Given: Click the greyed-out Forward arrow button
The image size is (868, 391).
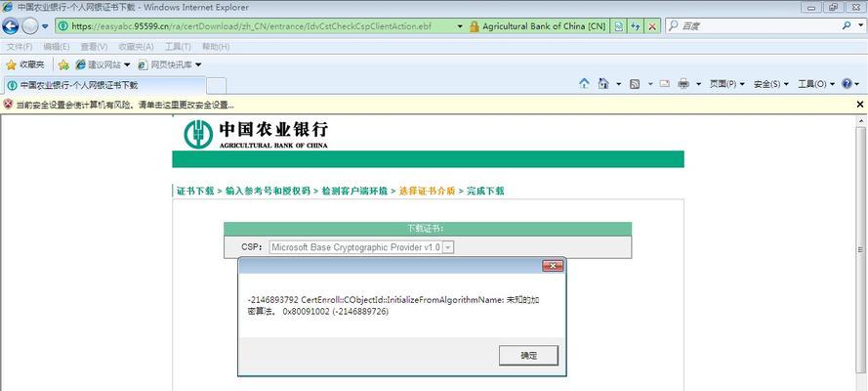Looking at the screenshot, I should point(30,26).
